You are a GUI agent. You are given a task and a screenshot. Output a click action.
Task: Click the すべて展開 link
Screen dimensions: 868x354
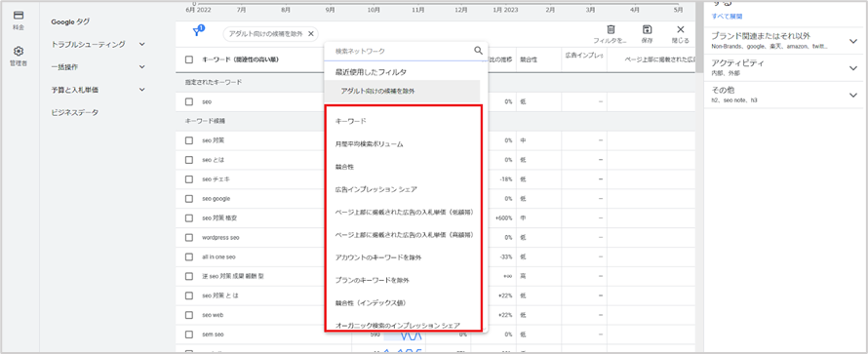[727, 16]
